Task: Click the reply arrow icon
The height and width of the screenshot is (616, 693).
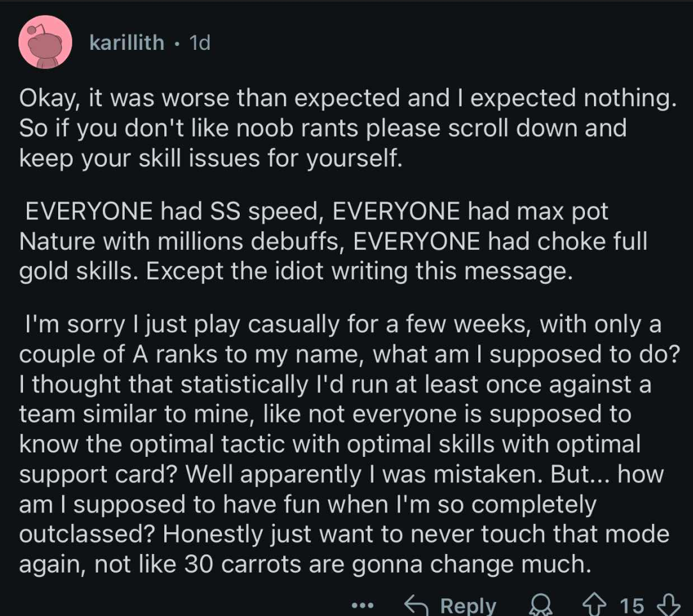Action: (416, 604)
